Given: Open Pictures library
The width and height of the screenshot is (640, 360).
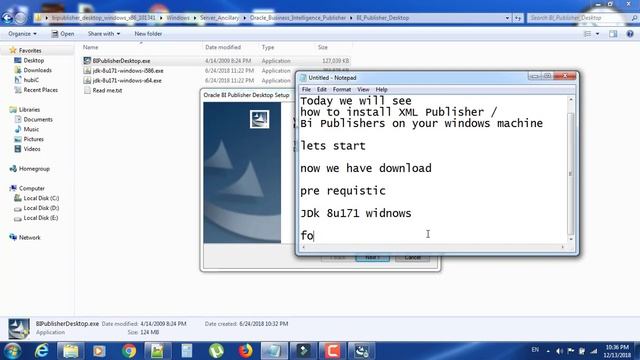Looking at the screenshot, I should click(33, 139).
